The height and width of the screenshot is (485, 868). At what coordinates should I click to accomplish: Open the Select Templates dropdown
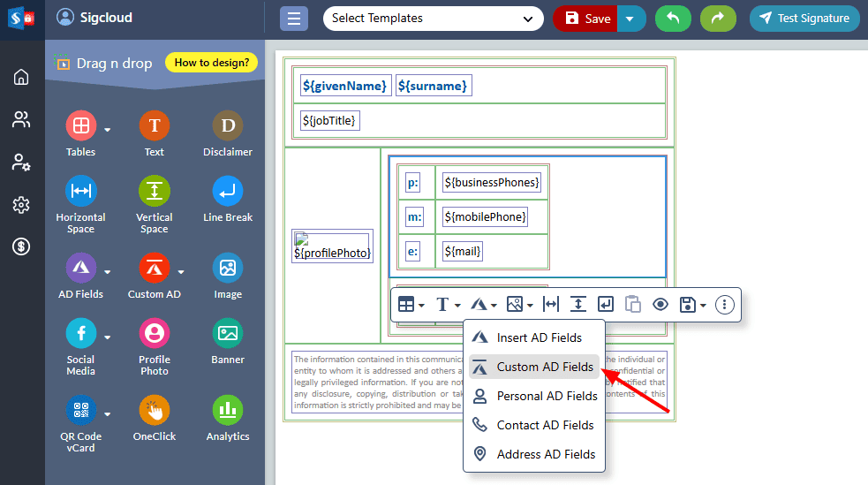(x=433, y=19)
